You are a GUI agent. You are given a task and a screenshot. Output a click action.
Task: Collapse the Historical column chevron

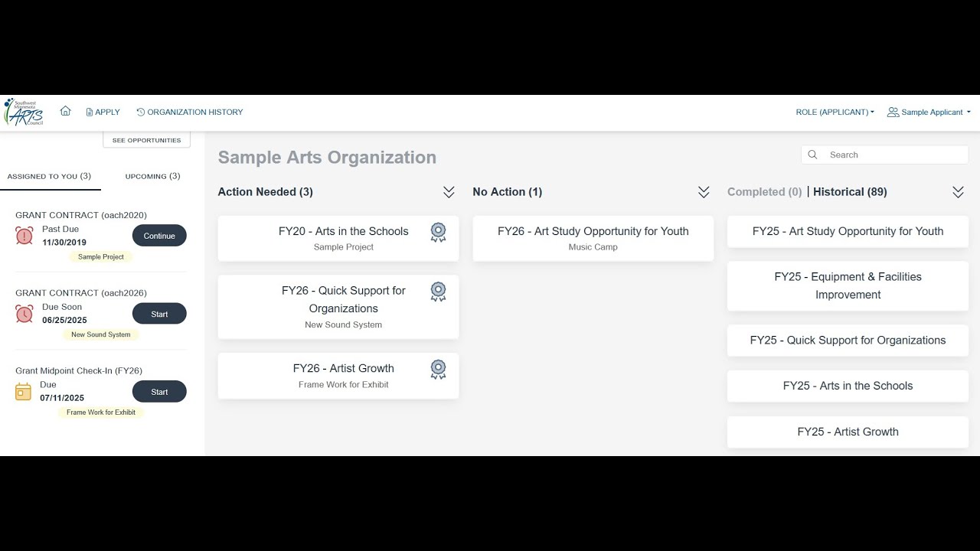pos(958,192)
